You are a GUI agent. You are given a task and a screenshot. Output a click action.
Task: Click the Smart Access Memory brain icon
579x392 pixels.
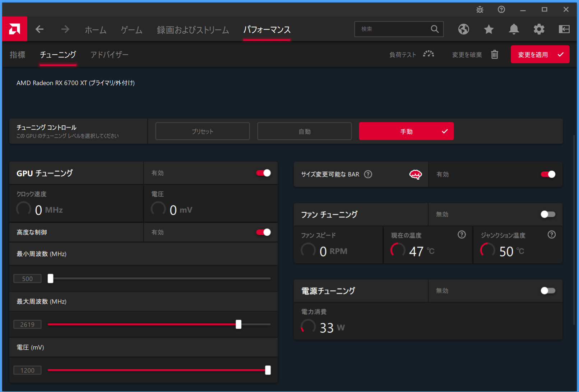coord(416,175)
